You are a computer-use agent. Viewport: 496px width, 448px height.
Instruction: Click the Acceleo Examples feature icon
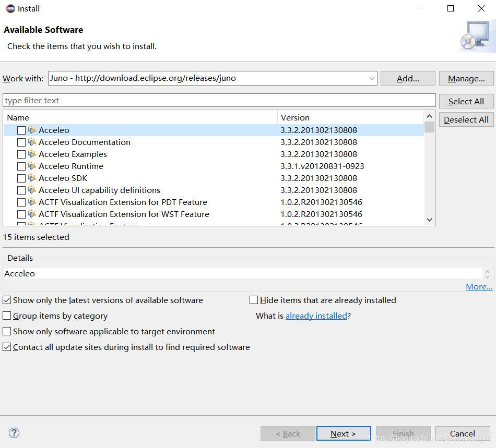pyautogui.click(x=32, y=154)
